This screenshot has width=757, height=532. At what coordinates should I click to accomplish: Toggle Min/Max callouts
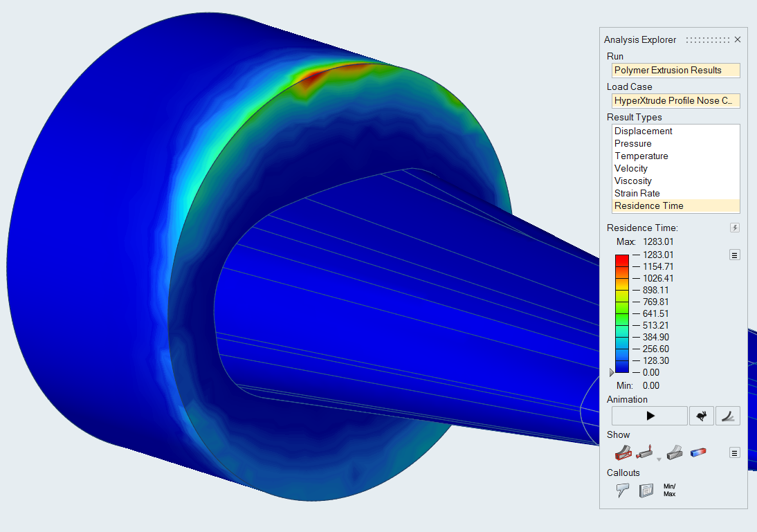pyautogui.click(x=669, y=490)
